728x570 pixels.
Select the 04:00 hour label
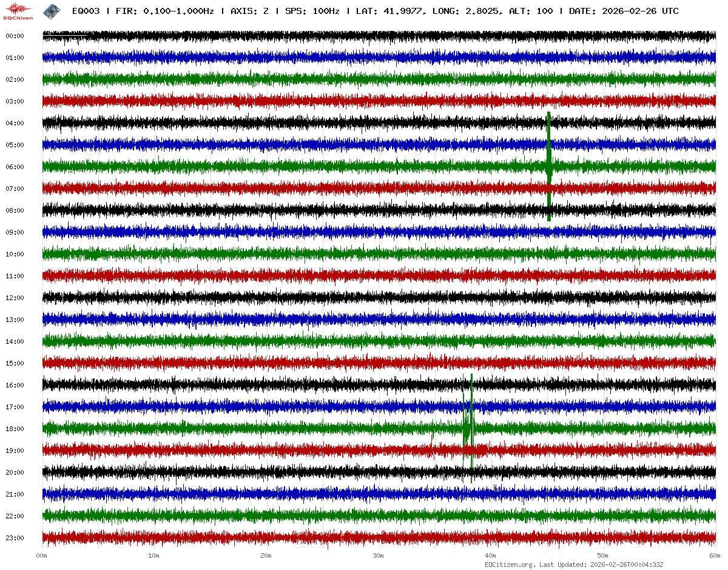click(15, 123)
